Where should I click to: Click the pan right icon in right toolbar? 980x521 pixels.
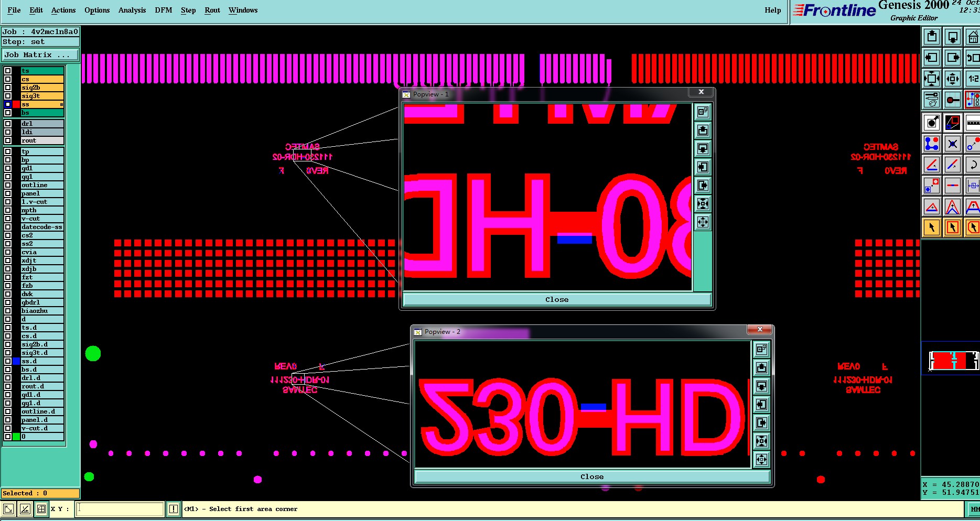(953, 58)
